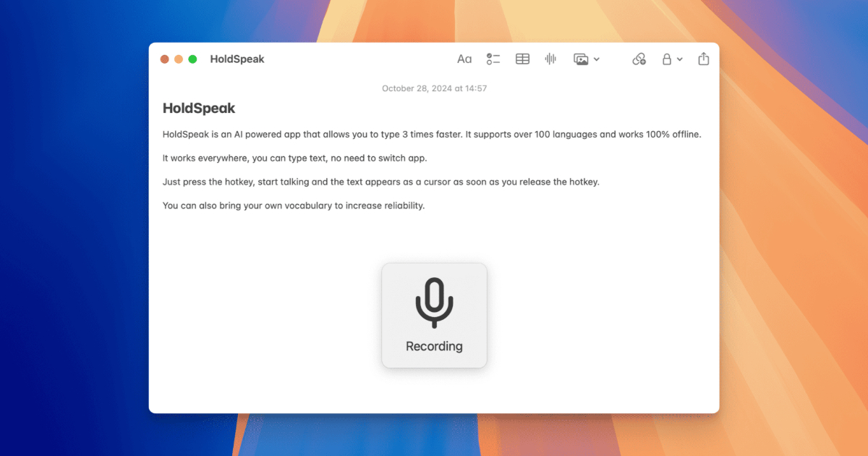Click the Recording label in the overlay
Image resolution: width=868 pixels, height=456 pixels.
(x=434, y=346)
